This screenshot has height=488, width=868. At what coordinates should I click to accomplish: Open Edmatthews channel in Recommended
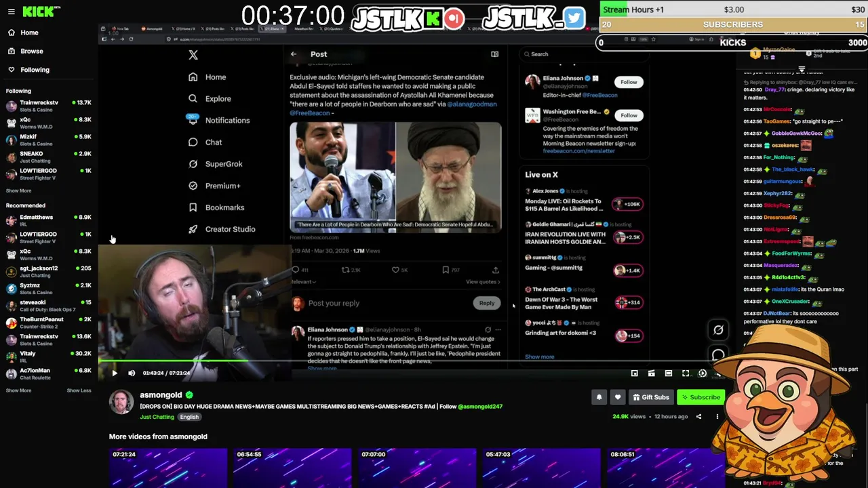[47, 220]
